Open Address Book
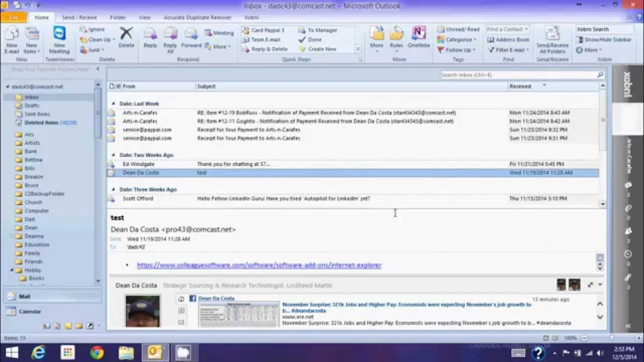Image resolution: width=644 pixels, height=362 pixels. [508, 40]
